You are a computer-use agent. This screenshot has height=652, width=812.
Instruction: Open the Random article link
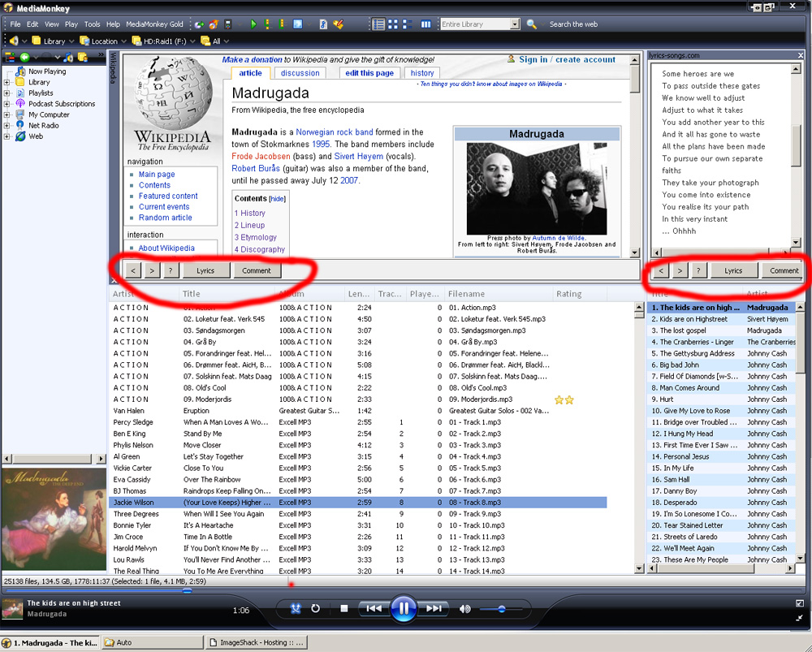[x=165, y=218]
